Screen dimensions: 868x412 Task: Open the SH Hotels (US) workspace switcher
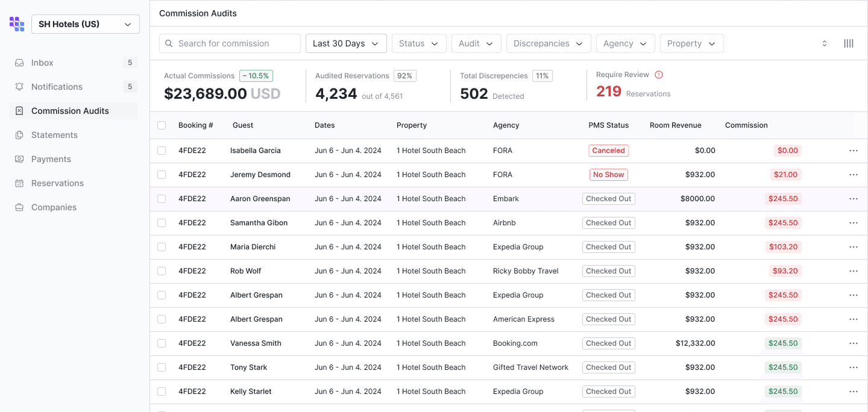coord(85,24)
